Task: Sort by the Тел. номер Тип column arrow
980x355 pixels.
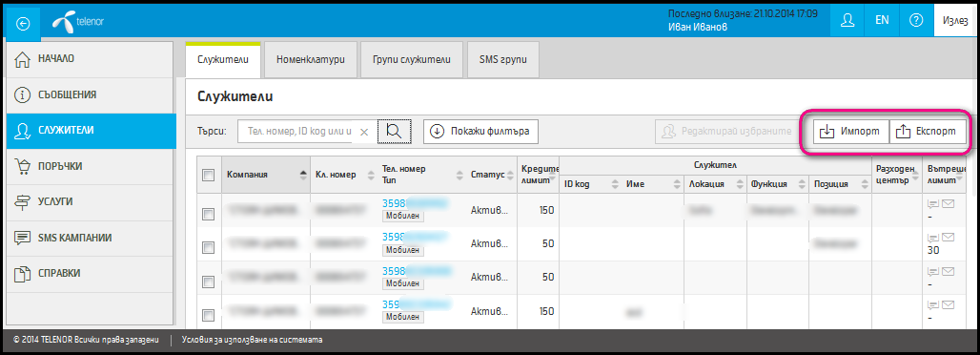Action: point(460,175)
